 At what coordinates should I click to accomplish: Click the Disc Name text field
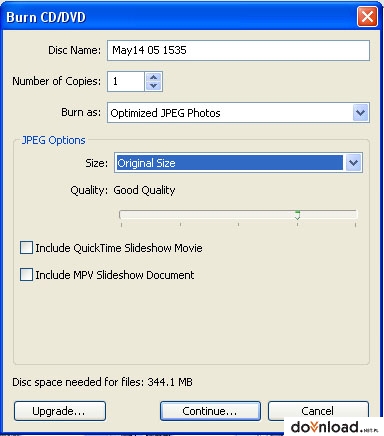238,50
